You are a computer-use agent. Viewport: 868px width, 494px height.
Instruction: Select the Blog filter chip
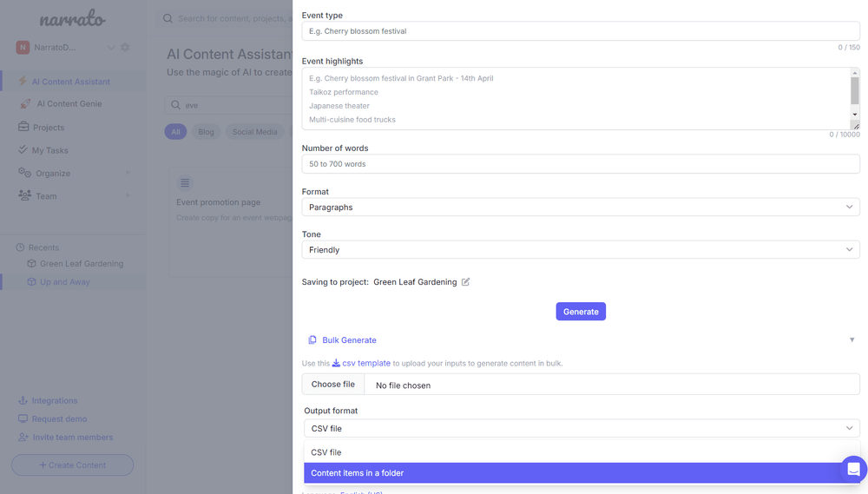point(206,132)
